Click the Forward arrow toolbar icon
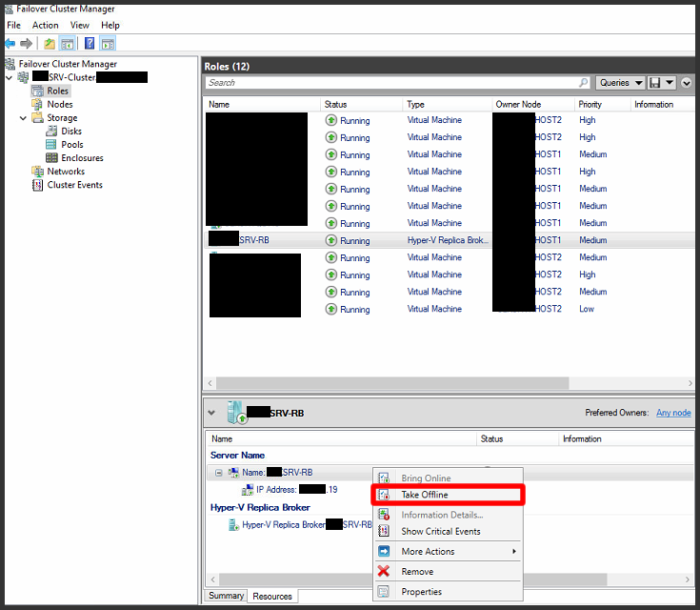Viewport: 700px width, 610px height. (27, 44)
